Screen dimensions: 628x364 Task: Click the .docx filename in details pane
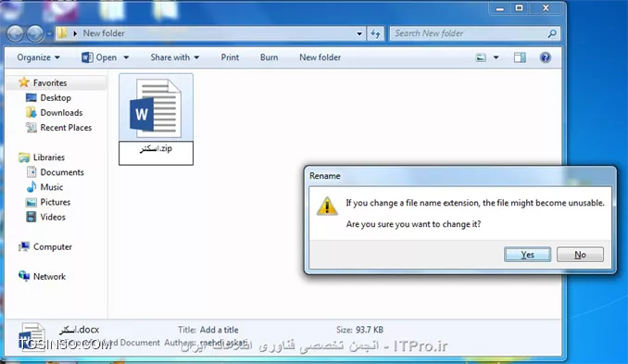[x=80, y=330]
